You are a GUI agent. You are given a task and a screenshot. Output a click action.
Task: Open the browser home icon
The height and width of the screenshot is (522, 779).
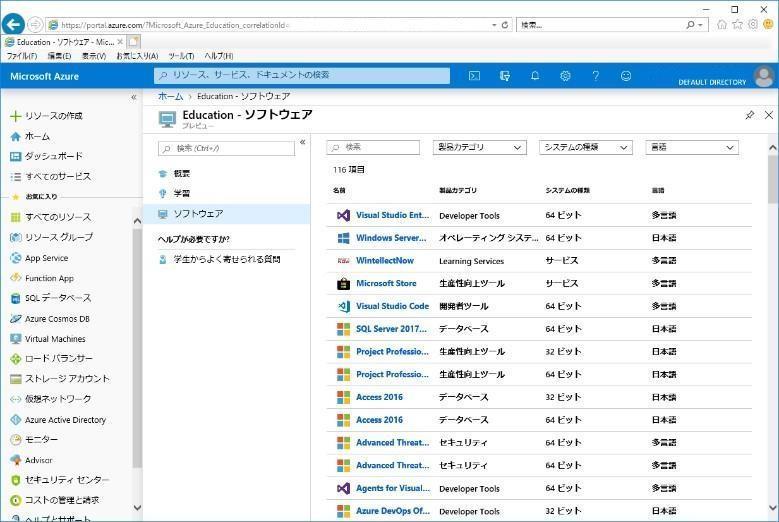pos(722,24)
